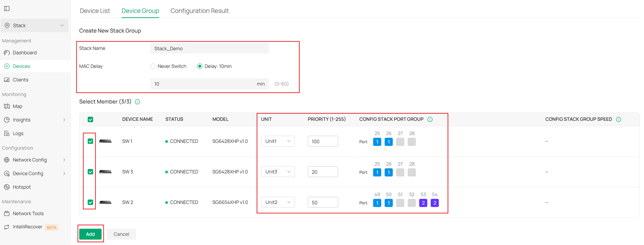Click the Insights pie chart icon
Image resolution: width=644 pixels, height=245 pixels.
pos(7,120)
